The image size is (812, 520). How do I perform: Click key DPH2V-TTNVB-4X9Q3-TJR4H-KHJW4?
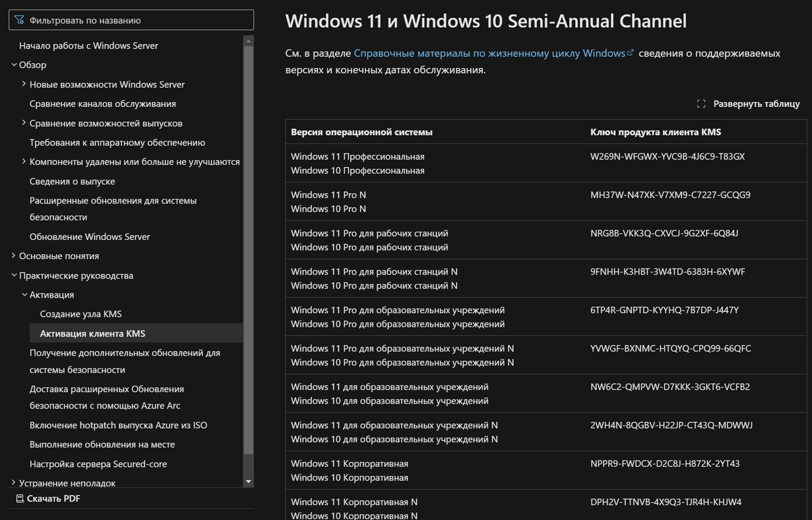tap(666, 502)
